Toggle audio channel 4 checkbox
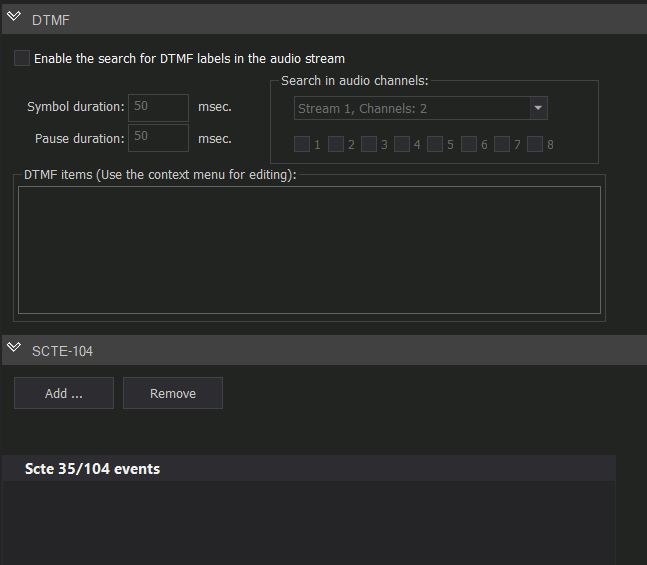Screen dimensions: 647x565 (401, 144)
